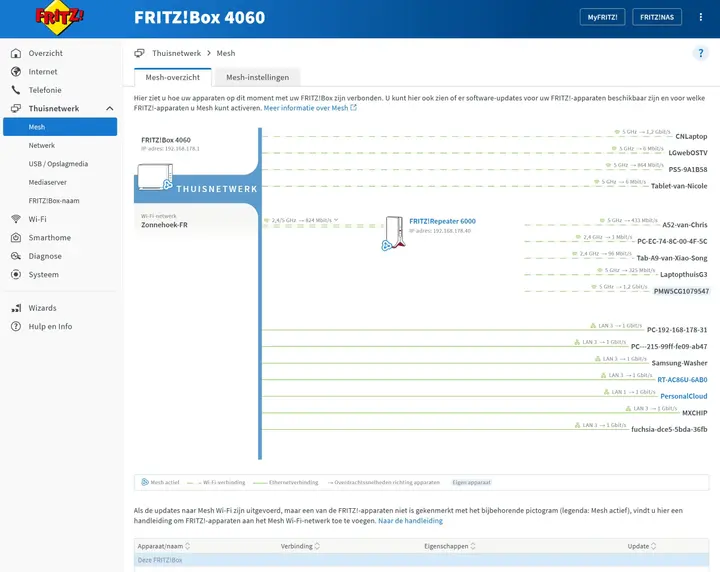Viewport: 720px width, 572px height.
Task: Sort table by Apparaat/naam column
Action: [163, 546]
